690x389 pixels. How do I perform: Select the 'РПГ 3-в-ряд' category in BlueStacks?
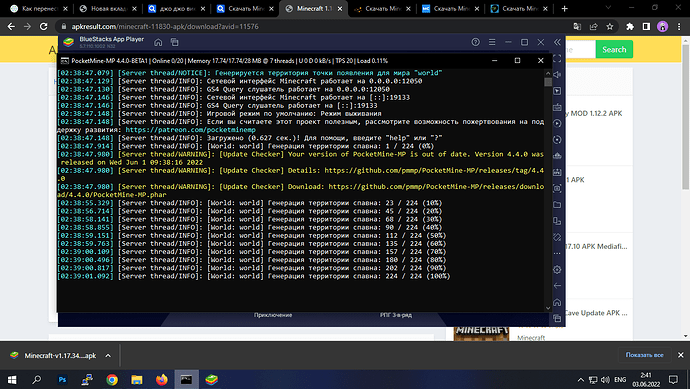coord(396,315)
